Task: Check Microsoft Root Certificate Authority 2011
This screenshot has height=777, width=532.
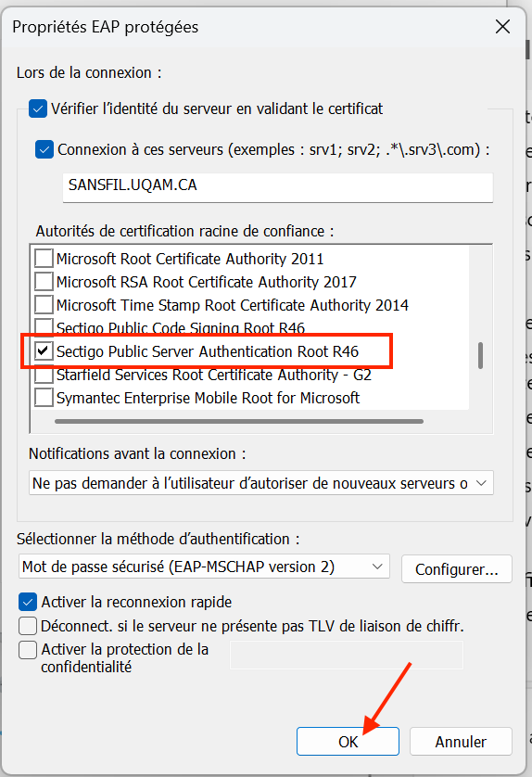Action: click(44, 258)
